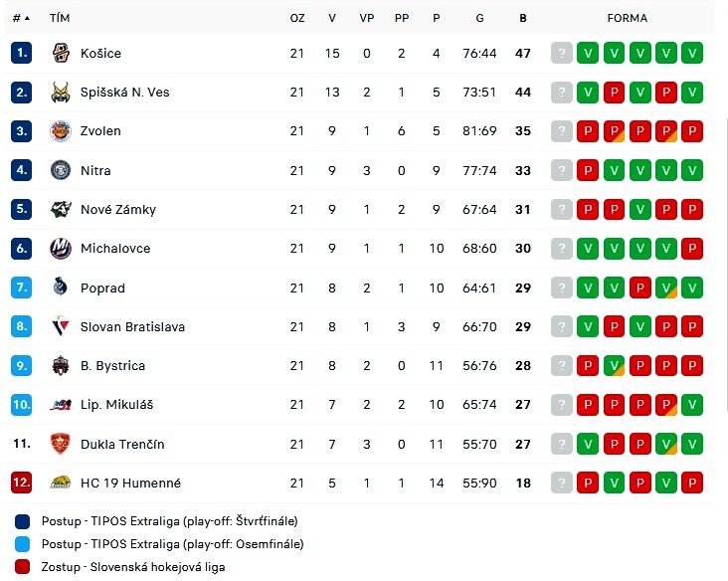The width and height of the screenshot is (728, 581).
Task: Click the Košice team logo
Action: [61, 53]
